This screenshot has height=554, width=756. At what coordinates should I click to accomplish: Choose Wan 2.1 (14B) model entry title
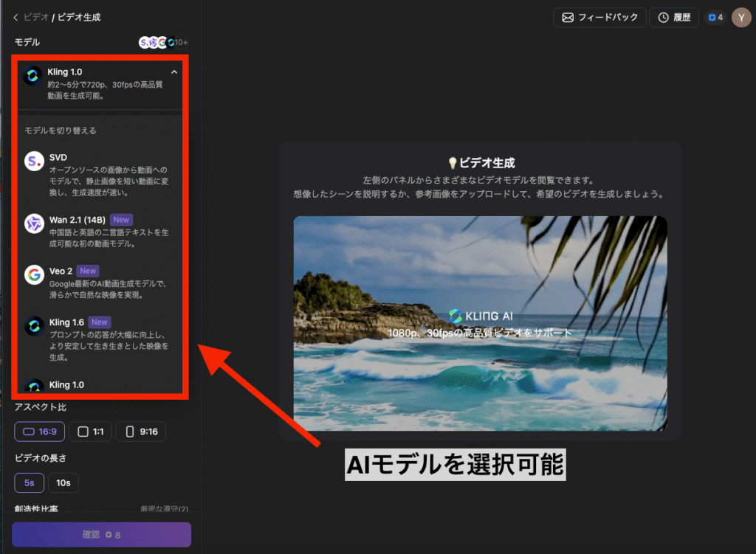click(x=77, y=220)
